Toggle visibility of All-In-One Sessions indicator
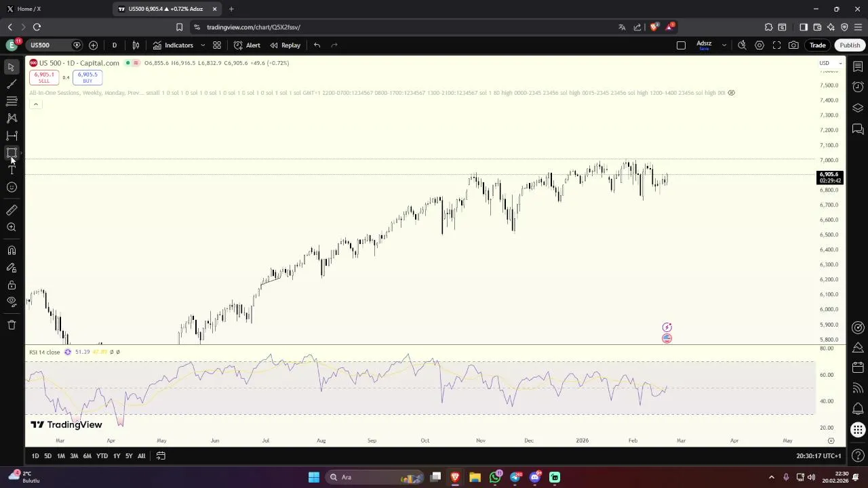The width and height of the screenshot is (868, 488). click(x=731, y=93)
